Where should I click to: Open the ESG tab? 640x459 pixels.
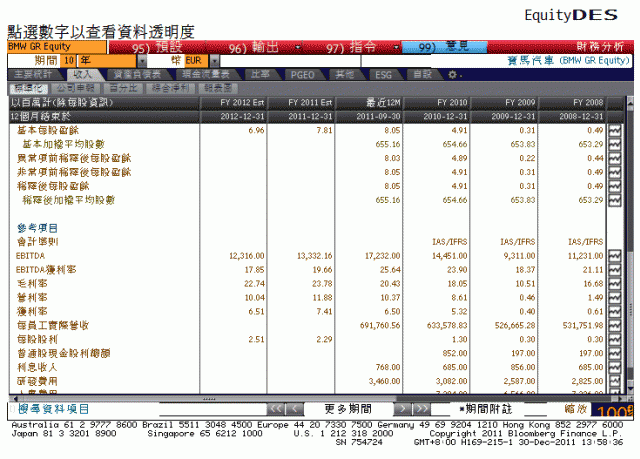[384, 74]
